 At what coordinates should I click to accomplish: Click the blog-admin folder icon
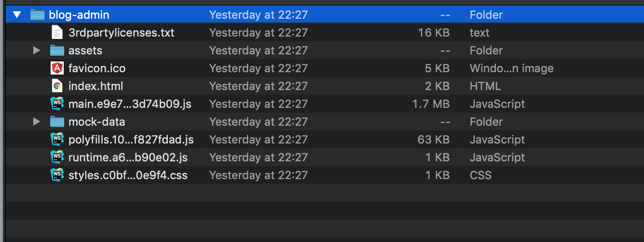coord(37,15)
